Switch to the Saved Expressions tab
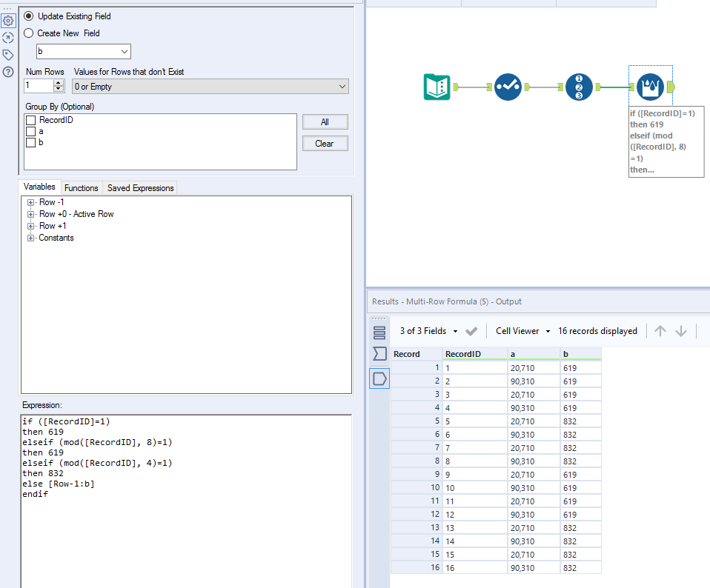 [x=140, y=188]
